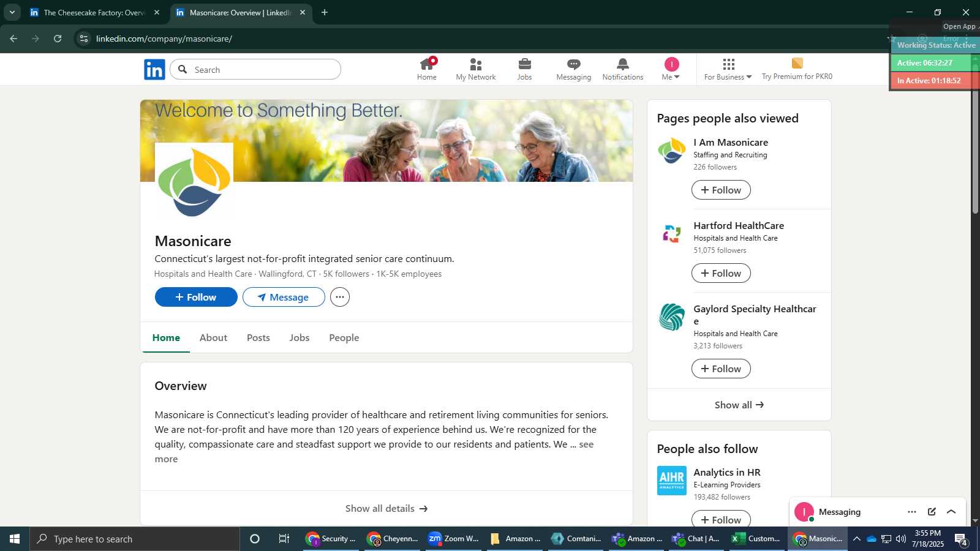This screenshot has width=980, height=551.
Task: Open I Am Masonicare page link
Action: point(731,142)
